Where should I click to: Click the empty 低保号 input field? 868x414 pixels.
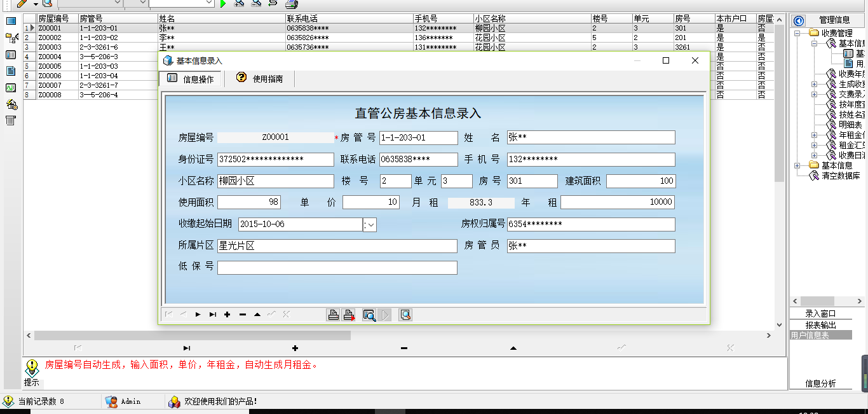coord(337,268)
